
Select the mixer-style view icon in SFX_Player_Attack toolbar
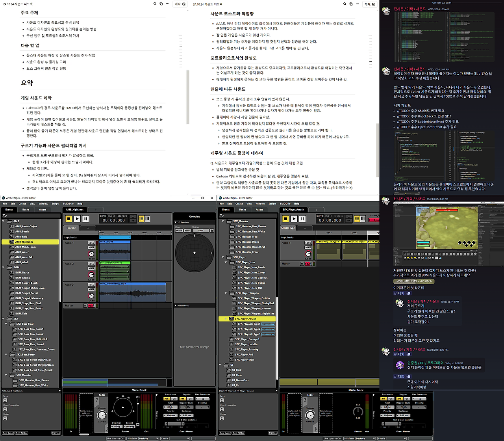click(x=363, y=219)
